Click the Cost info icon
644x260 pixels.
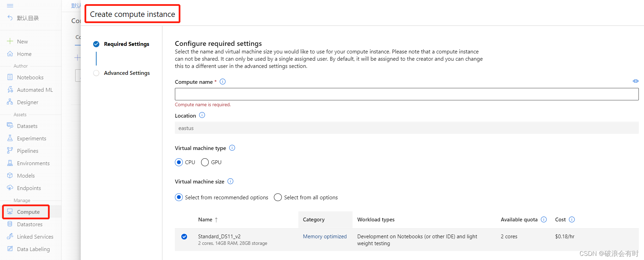click(572, 220)
